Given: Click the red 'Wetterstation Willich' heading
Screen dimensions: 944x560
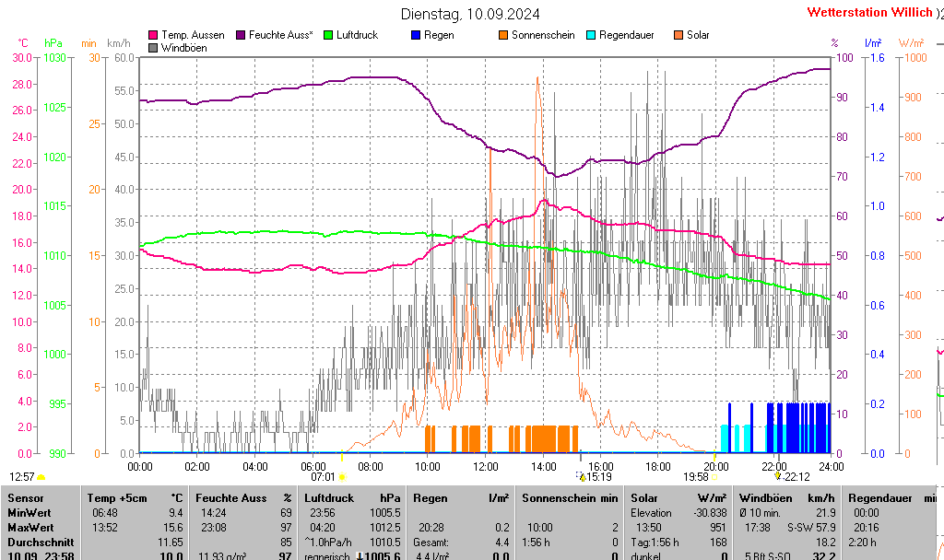Looking at the screenshot, I should [869, 12].
